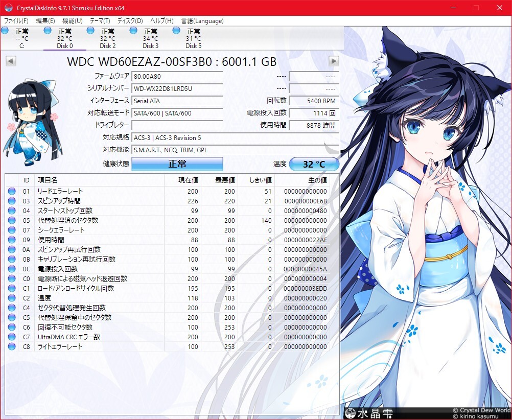Click the disk title WDC WD60EZAZ-00SF3B0
Screen dimensions: 512x420
pos(139,61)
